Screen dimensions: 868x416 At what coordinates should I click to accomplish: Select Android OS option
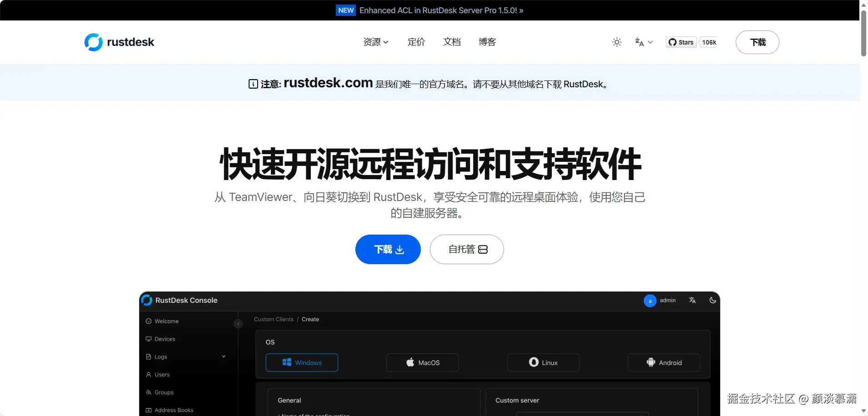[x=664, y=362]
